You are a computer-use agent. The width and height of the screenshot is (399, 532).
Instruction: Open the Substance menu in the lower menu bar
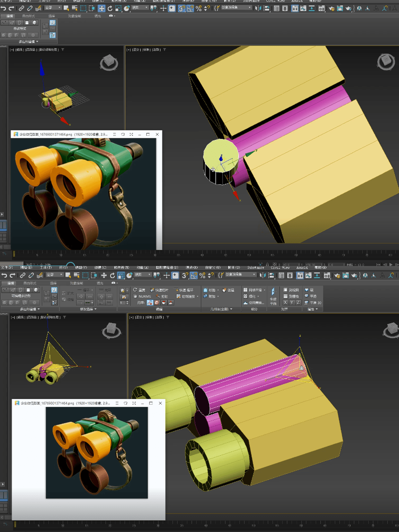255,267
